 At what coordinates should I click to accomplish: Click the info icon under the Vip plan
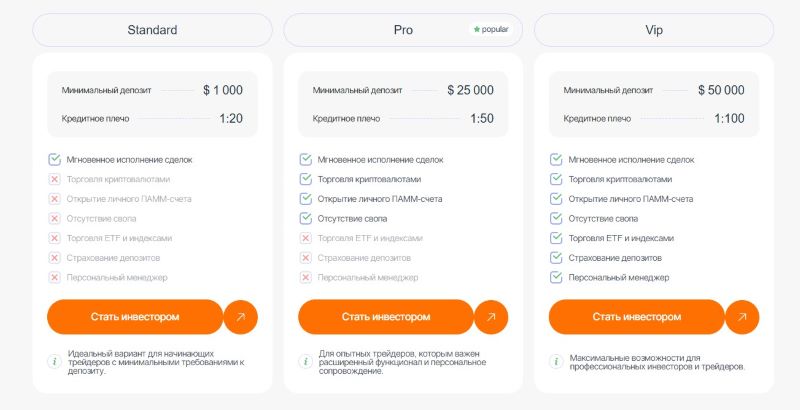(x=557, y=360)
